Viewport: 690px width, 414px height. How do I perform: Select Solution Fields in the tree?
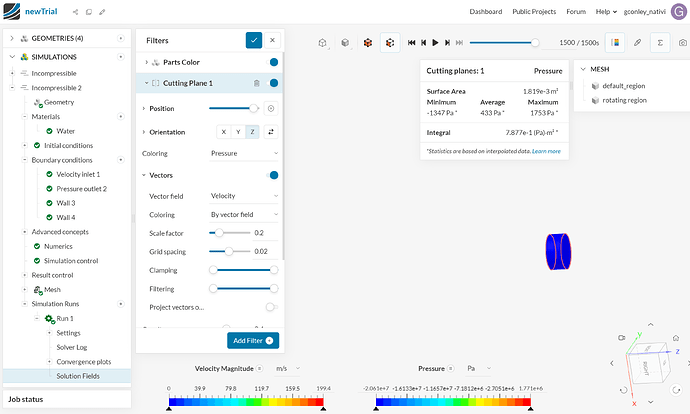pyautogui.click(x=78, y=376)
